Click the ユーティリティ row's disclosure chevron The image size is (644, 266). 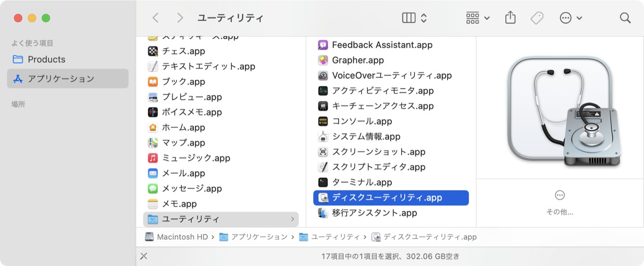(293, 219)
